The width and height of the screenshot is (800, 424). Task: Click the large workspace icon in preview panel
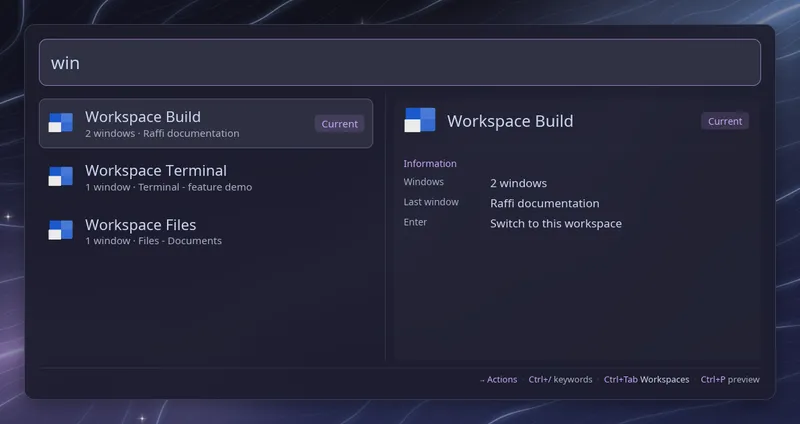(x=420, y=120)
